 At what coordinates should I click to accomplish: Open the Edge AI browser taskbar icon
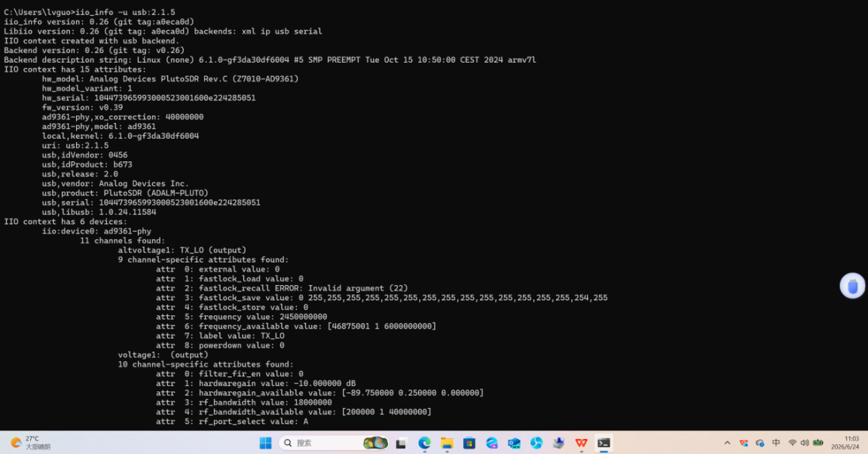point(491,443)
